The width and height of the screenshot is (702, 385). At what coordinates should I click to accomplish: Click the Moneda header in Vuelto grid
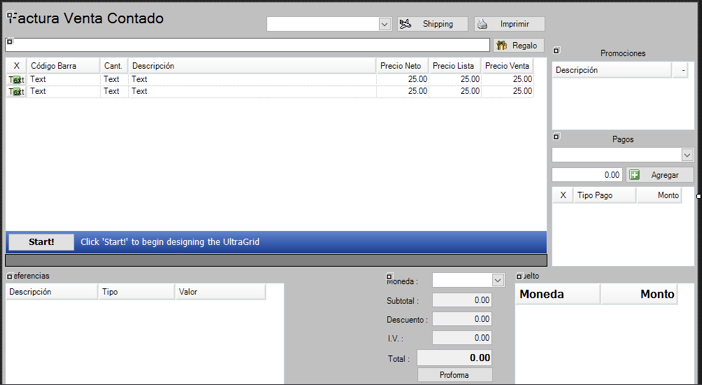point(558,294)
